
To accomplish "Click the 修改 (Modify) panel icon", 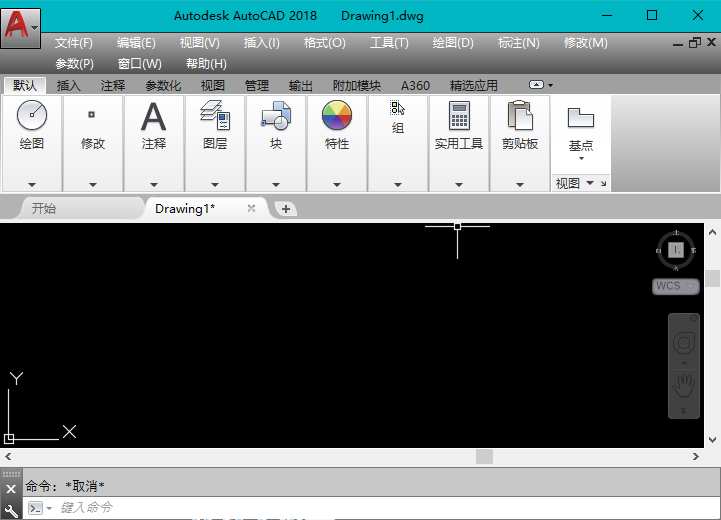I will (x=92, y=114).
